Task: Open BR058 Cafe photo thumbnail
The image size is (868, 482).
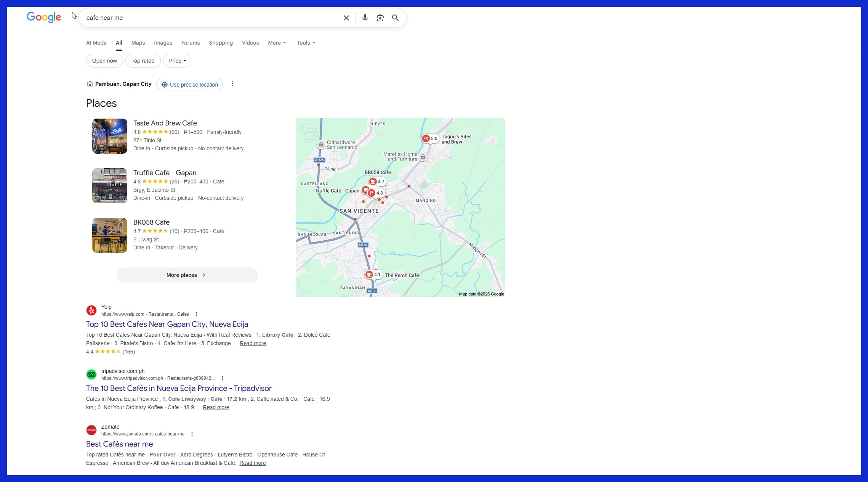Action: click(x=110, y=235)
